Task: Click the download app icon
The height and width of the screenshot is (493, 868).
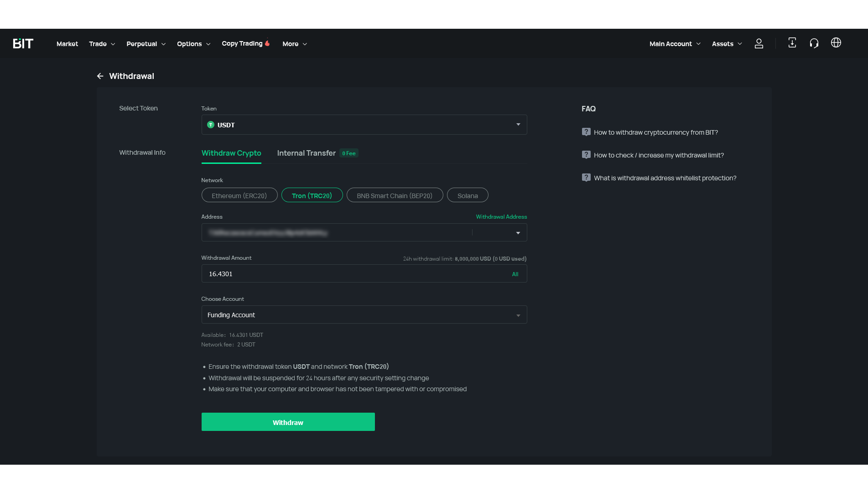Action: click(792, 43)
